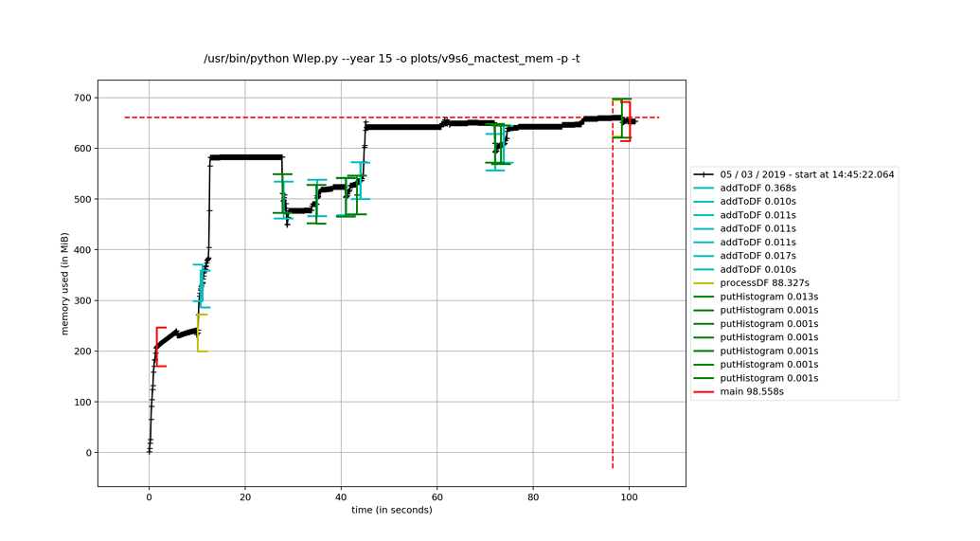Click the 60 tick label on the x-axis
The image size is (980, 541).
(x=437, y=496)
